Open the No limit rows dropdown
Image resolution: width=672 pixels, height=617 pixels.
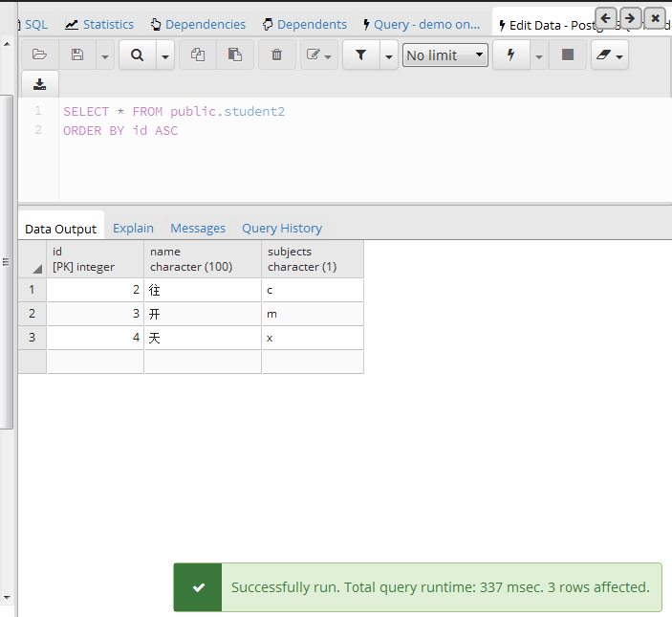click(x=444, y=55)
